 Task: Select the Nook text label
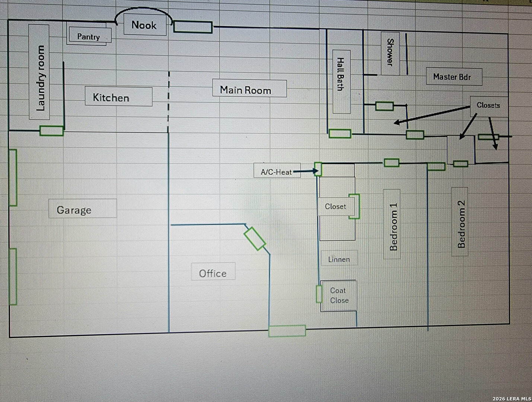(x=144, y=25)
